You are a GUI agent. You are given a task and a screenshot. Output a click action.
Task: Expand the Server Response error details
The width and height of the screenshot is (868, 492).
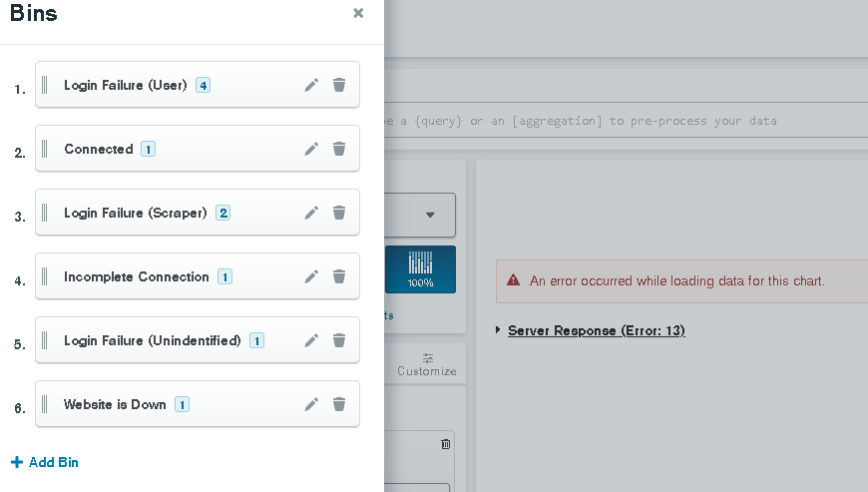coord(595,330)
